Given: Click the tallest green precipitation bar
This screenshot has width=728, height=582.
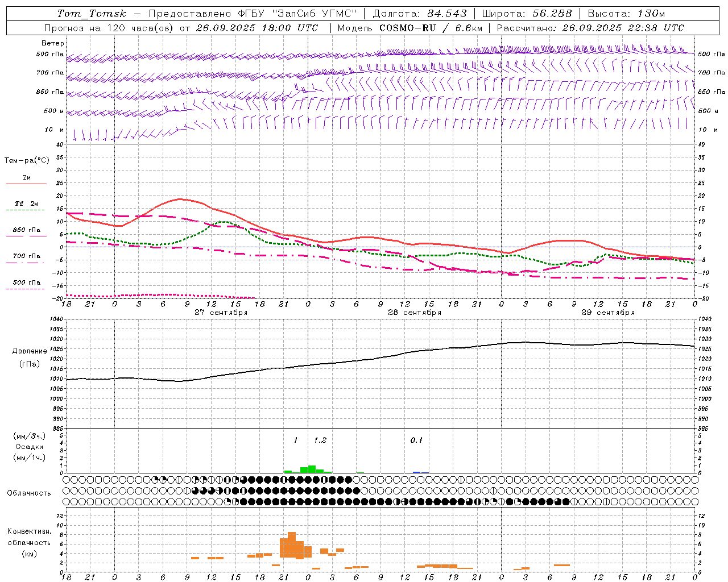Looking at the screenshot, I should (312, 469).
